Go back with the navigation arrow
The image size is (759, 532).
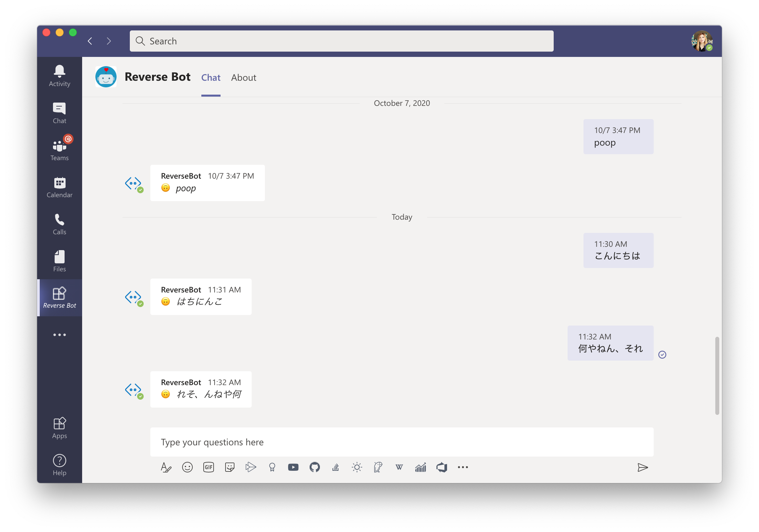(x=90, y=41)
